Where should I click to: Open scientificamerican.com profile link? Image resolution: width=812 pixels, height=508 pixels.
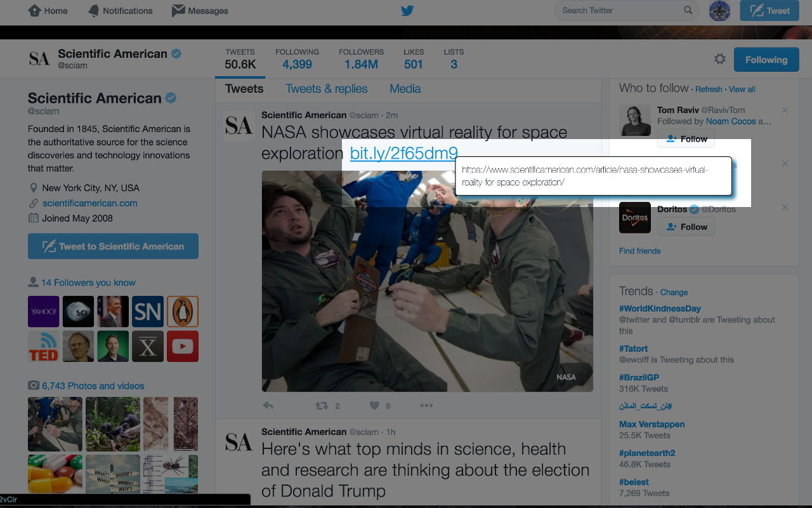(x=90, y=203)
